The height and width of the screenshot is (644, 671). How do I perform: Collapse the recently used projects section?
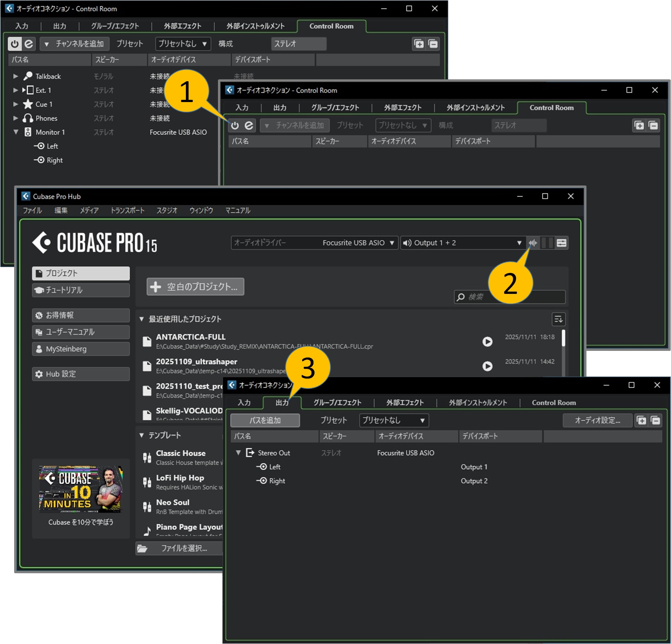[x=142, y=319]
